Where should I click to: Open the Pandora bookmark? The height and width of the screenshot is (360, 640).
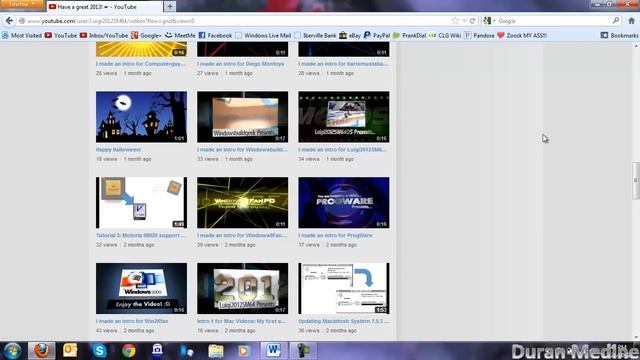pyautogui.click(x=479, y=36)
